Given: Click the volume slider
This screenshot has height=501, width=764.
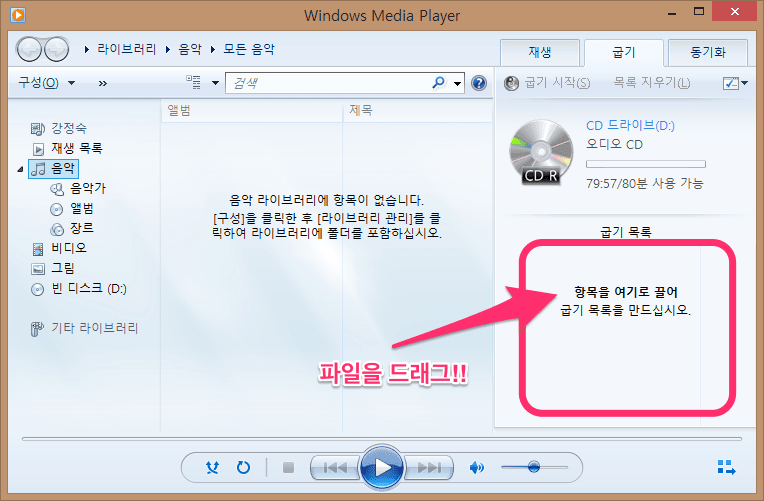Looking at the screenshot, I should tap(535, 467).
